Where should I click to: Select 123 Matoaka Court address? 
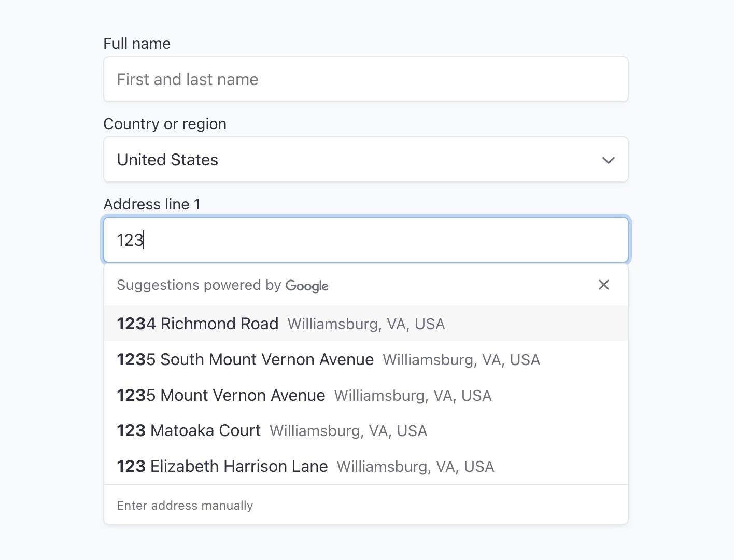[366, 430]
